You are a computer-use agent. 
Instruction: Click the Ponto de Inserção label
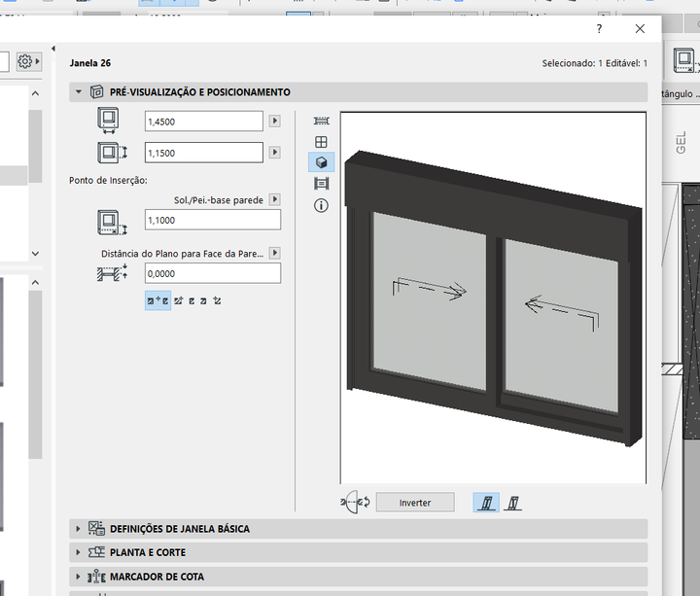coord(108,181)
